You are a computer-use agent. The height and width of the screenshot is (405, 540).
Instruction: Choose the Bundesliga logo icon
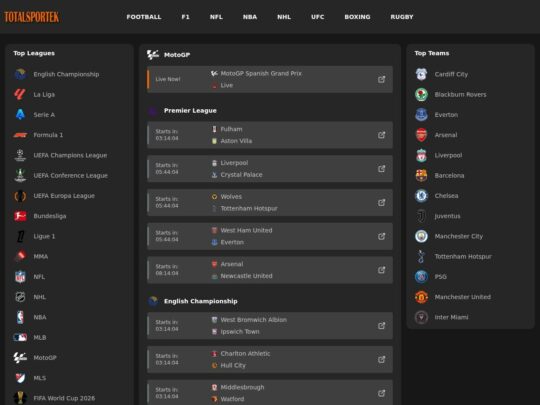coord(20,216)
